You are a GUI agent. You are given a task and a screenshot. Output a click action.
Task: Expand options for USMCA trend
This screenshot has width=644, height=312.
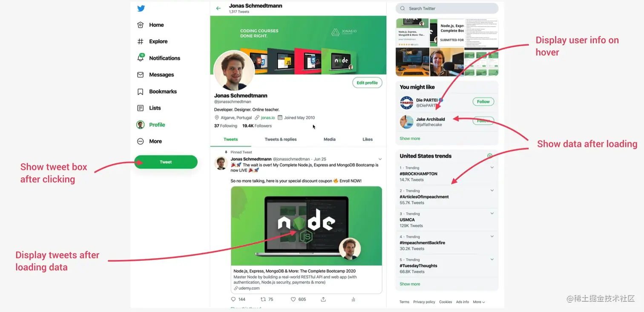tap(492, 214)
